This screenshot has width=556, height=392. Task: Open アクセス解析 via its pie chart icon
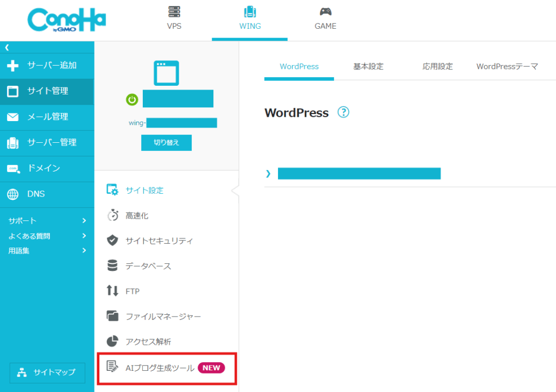tap(112, 341)
